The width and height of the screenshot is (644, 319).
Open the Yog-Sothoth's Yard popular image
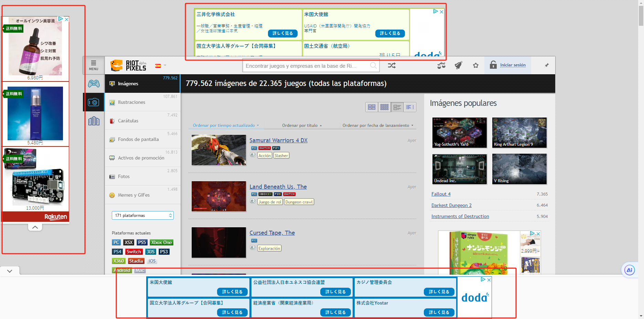pos(460,133)
